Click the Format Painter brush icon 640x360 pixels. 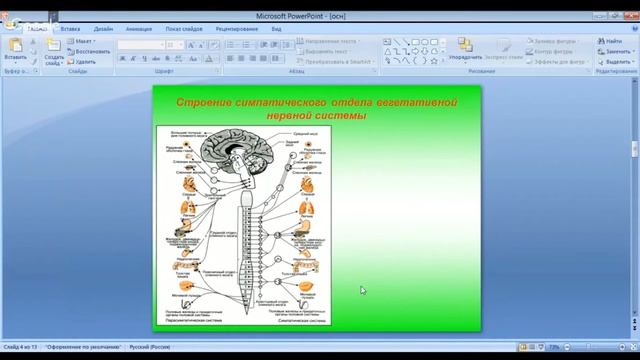pos(33,62)
